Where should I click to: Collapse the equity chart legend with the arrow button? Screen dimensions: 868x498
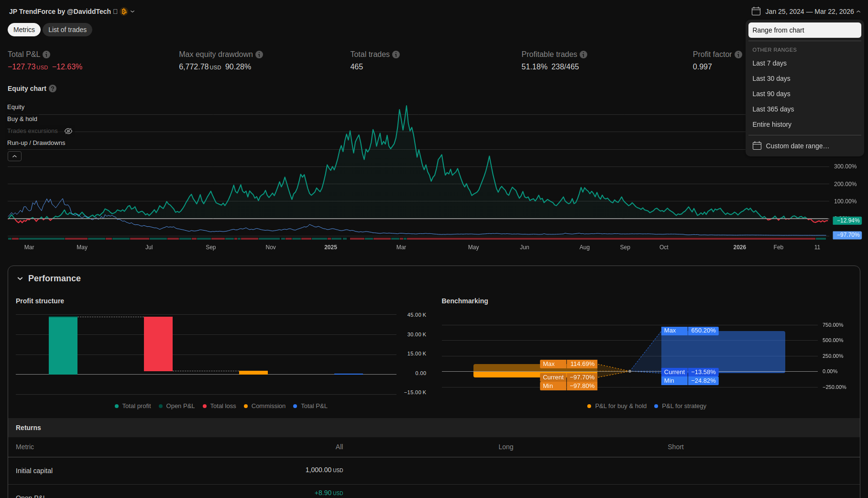pos(14,156)
